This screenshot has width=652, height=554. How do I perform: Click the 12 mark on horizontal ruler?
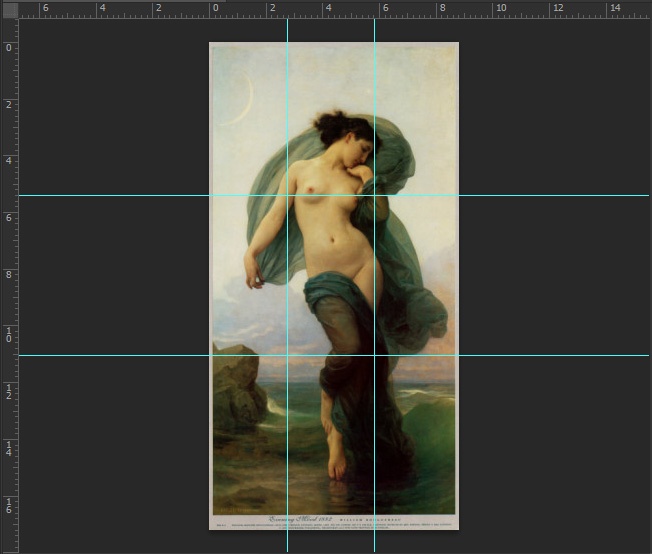point(558,7)
